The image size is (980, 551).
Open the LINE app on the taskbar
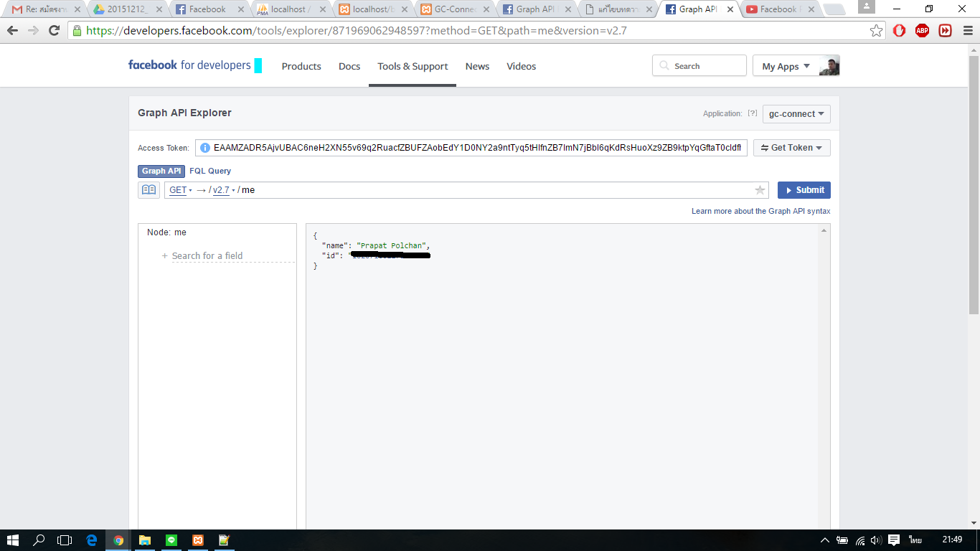coord(171,540)
